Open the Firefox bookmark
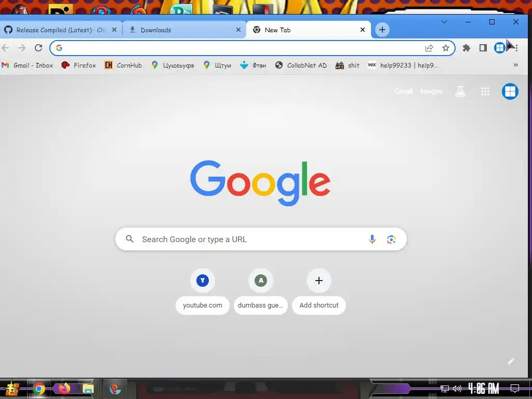The height and width of the screenshot is (399, 532). 78,65
